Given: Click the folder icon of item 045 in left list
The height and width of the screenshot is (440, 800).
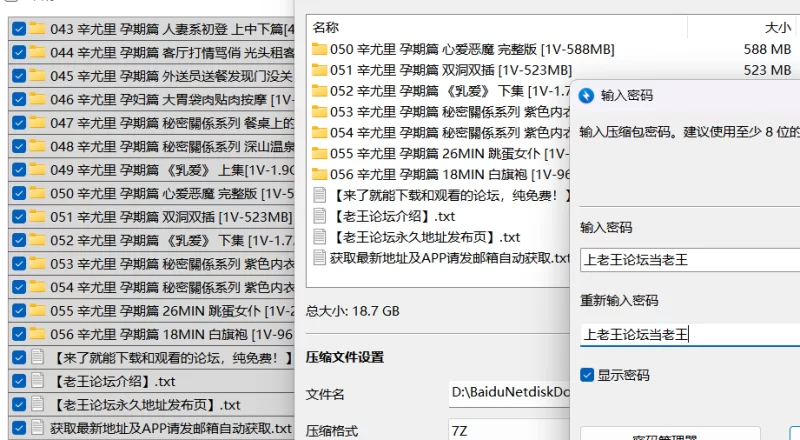Looking at the screenshot, I should tap(37, 76).
